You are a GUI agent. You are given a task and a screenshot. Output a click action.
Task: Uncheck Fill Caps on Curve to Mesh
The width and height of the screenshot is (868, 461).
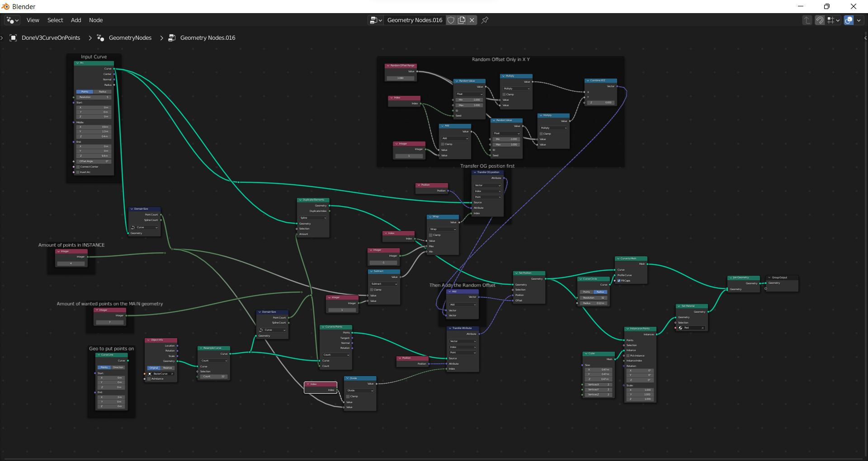[x=619, y=281]
